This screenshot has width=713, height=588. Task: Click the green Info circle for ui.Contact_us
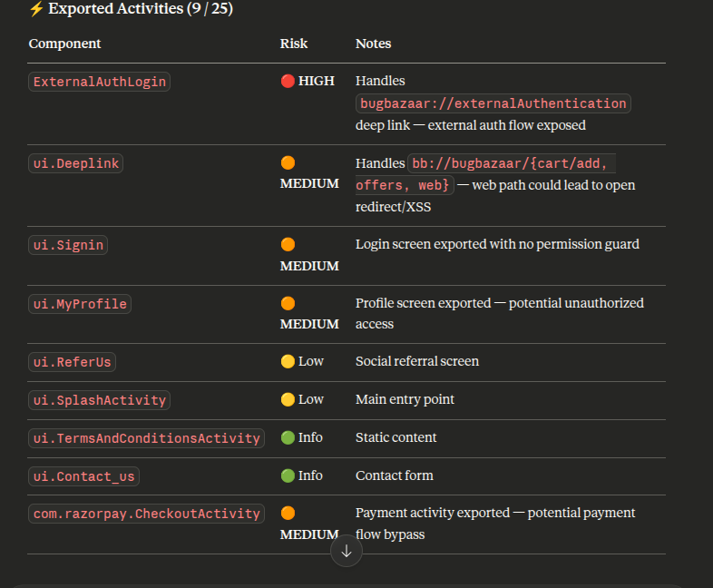tap(288, 475)
